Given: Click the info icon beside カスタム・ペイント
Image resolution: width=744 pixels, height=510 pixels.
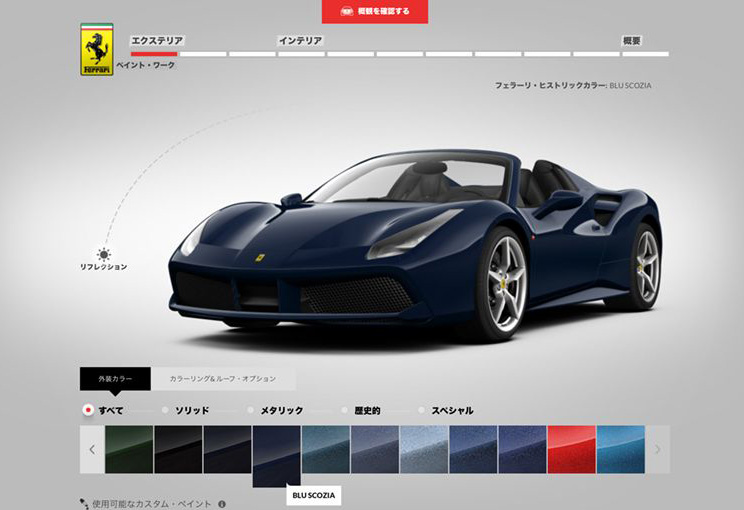Looking at the screenshot, I should point(221,504).
